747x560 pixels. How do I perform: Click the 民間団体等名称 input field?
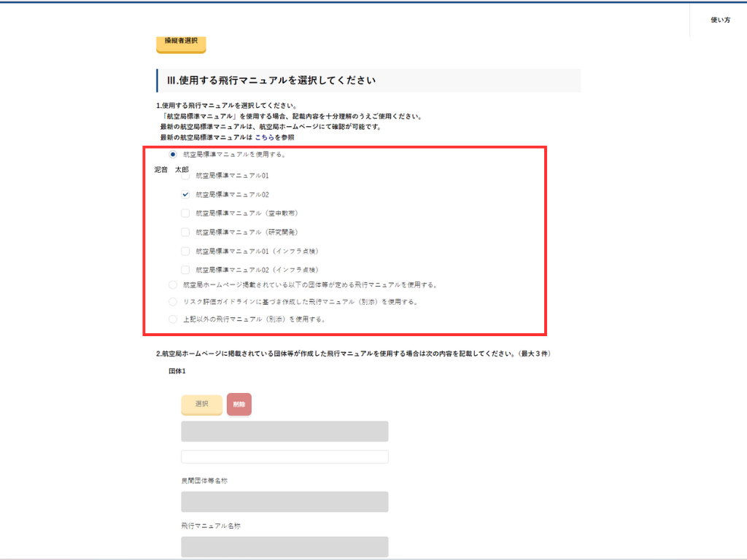pos(285,502)
